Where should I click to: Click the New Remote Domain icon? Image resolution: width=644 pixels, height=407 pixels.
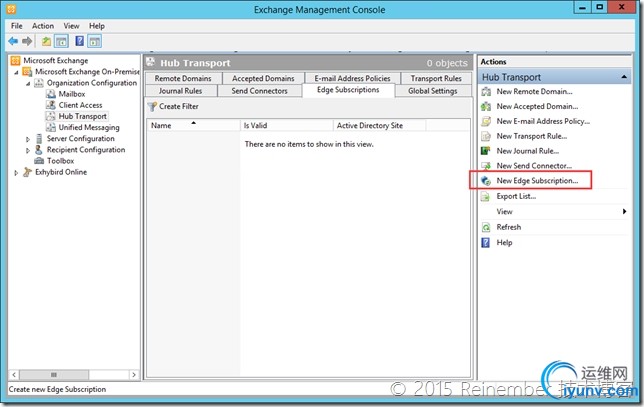486,92
